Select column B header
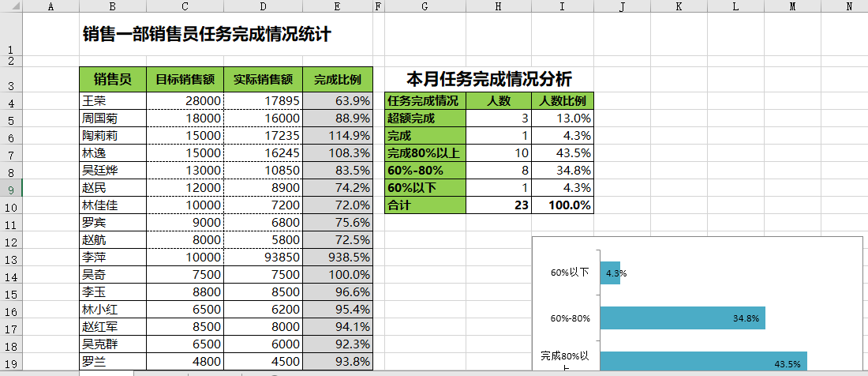The height and width of the screenshot is (376, 868). point(112,7)
